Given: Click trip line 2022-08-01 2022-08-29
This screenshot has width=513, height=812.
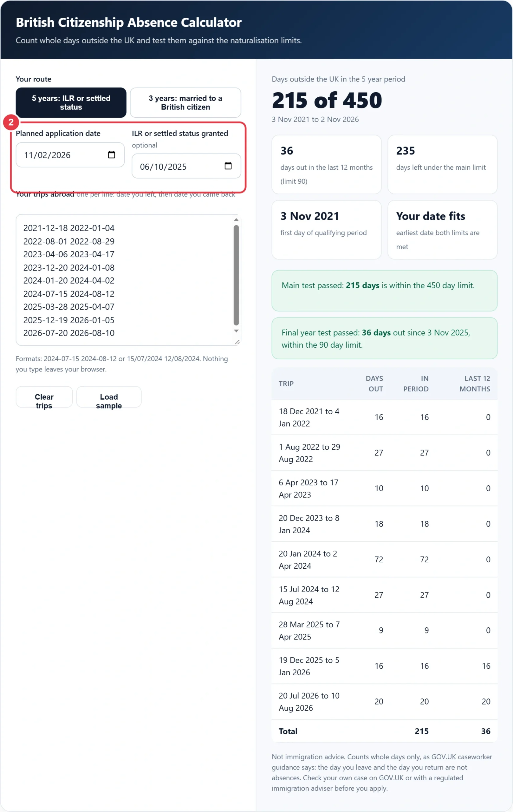Looking at the screenshot, I should 69,241.
